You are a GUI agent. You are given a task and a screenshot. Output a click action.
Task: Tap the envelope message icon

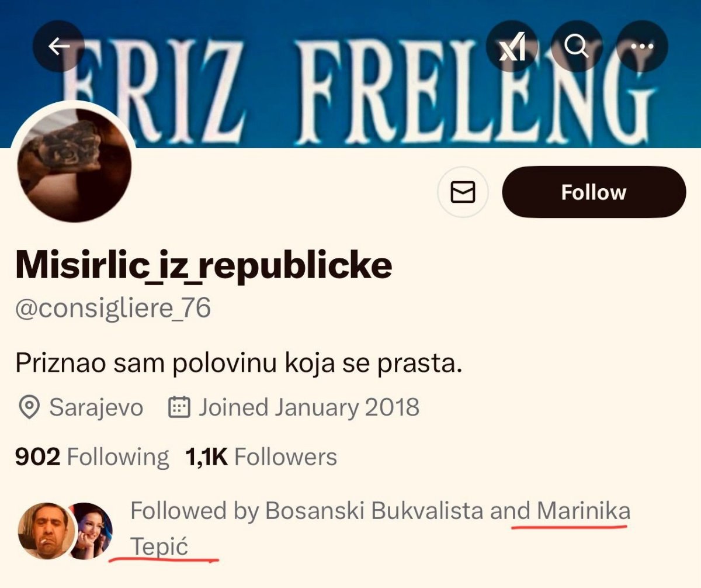462,192
